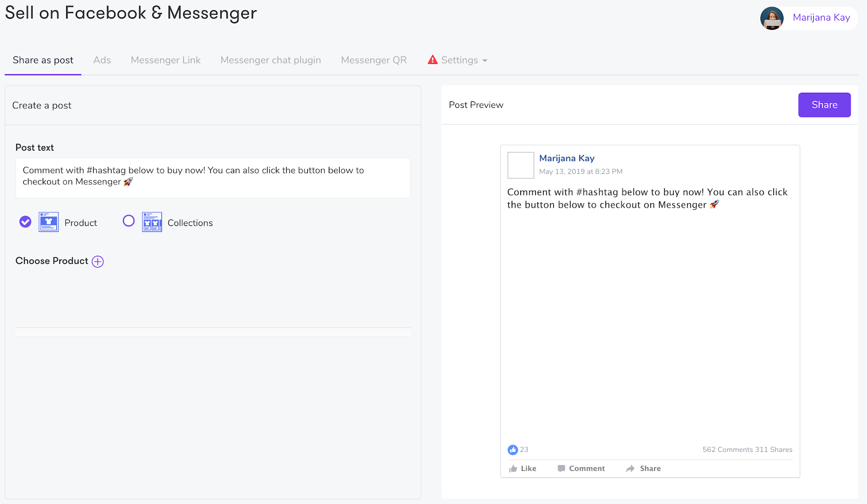
Task: Click the preview post message text
Action: pos(648,198)
